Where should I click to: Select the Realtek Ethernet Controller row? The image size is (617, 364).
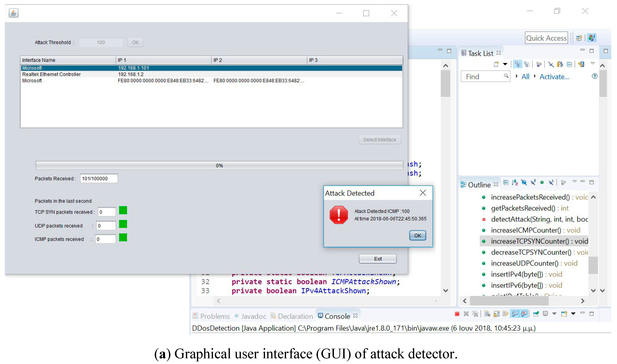pyautogui.click(x=51, y=74)
